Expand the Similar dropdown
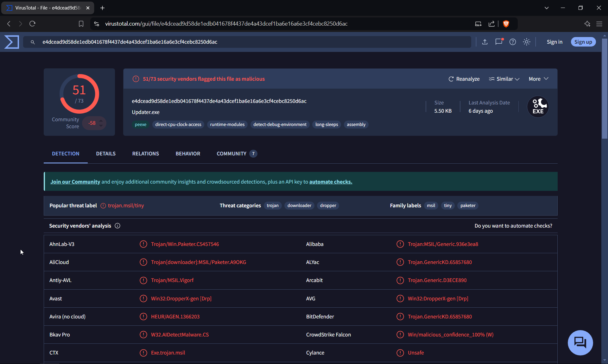Viewport: 608px width, 364px height. (x=504, y=79)
